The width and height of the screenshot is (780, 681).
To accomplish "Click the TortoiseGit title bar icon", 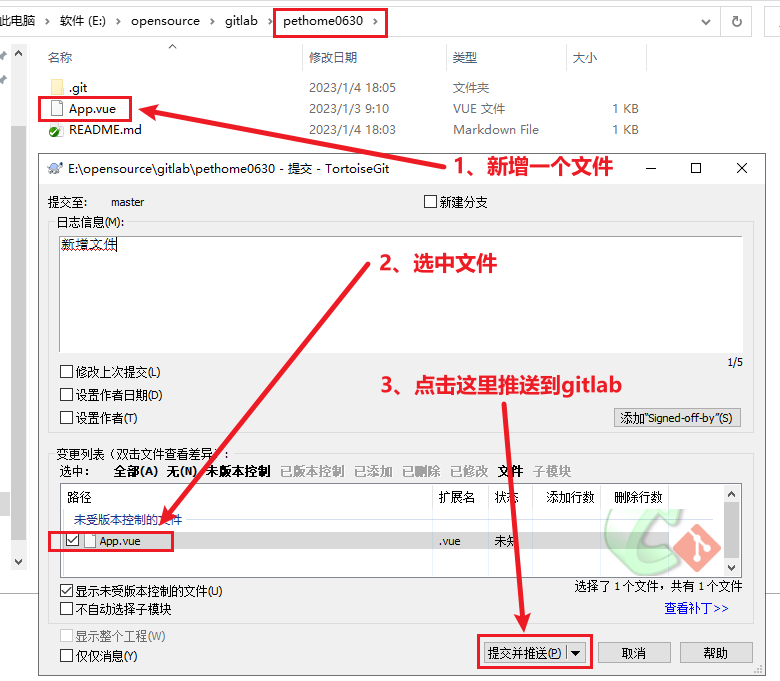I will [x=55, y=168].
